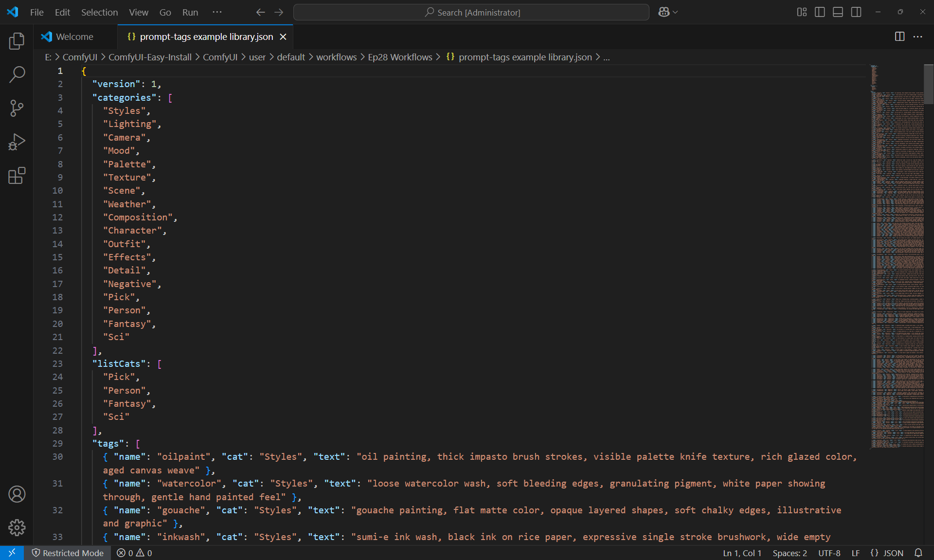This screenshot has height=560, width=934.
Task: Open the Manage gear icon
Action: pos(17,527)
